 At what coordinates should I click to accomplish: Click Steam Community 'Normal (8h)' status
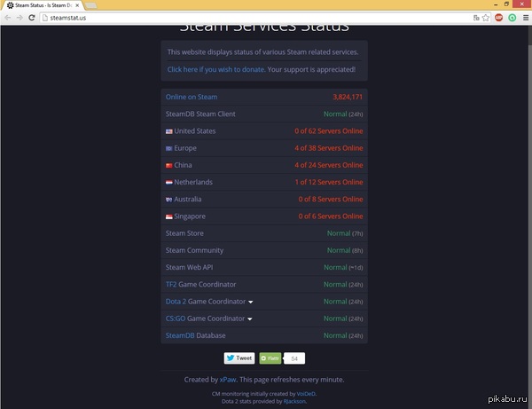pyautogui.click(x=345, y=250)
